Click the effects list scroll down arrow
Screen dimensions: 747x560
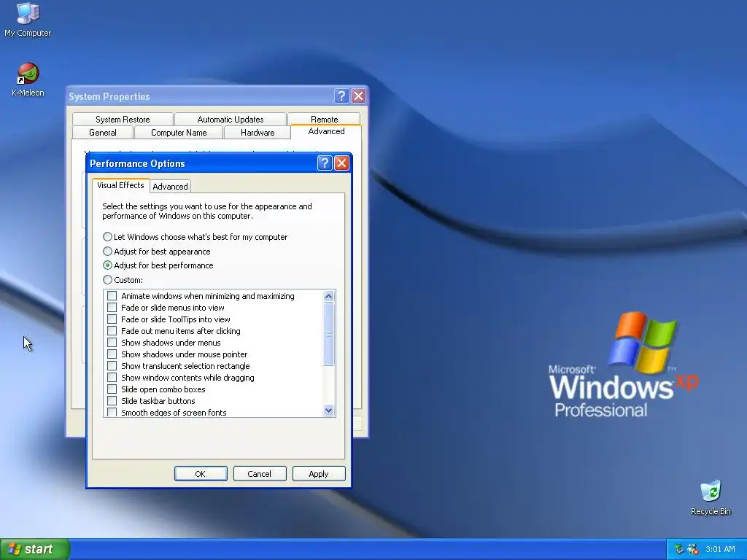[x=328, y=410]
